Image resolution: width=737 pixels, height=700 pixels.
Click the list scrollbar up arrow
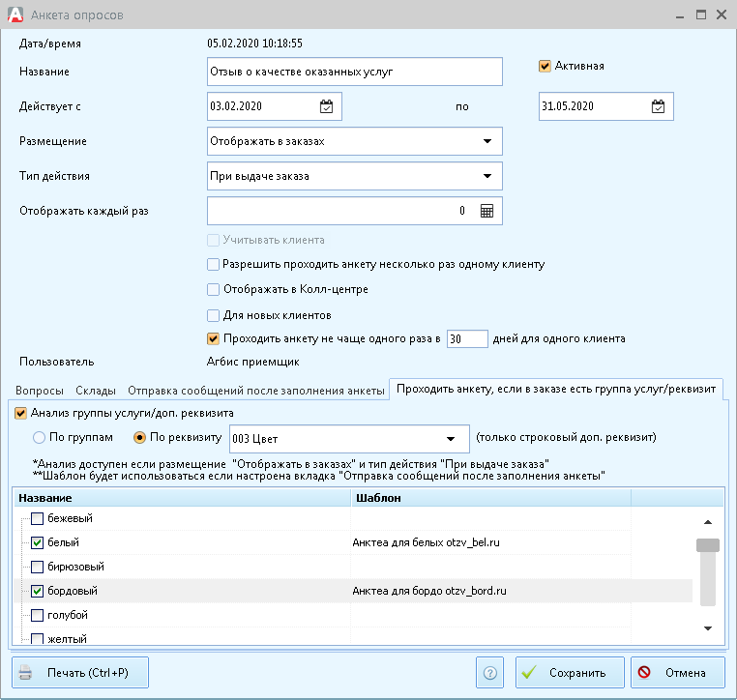click(x=708, y=522)
